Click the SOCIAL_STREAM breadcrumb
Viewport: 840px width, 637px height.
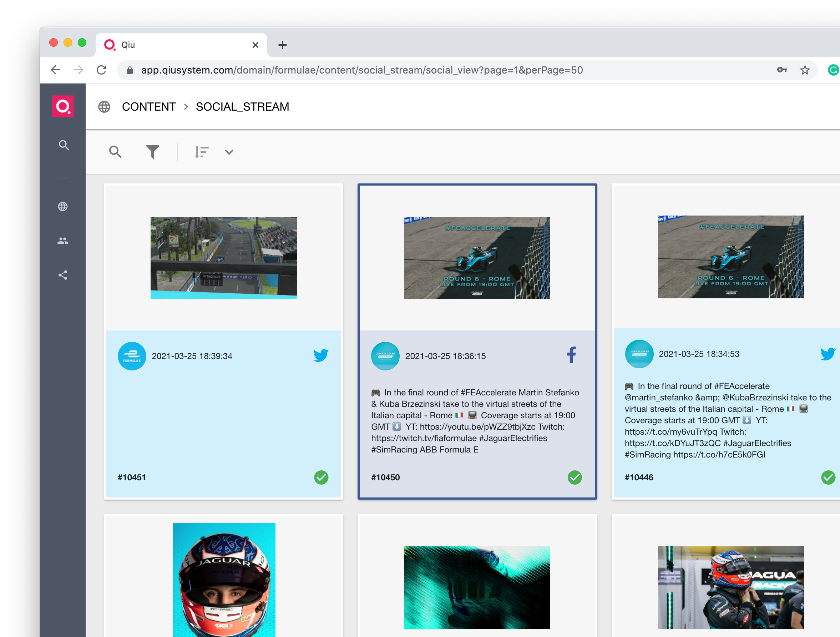(242, 107)
